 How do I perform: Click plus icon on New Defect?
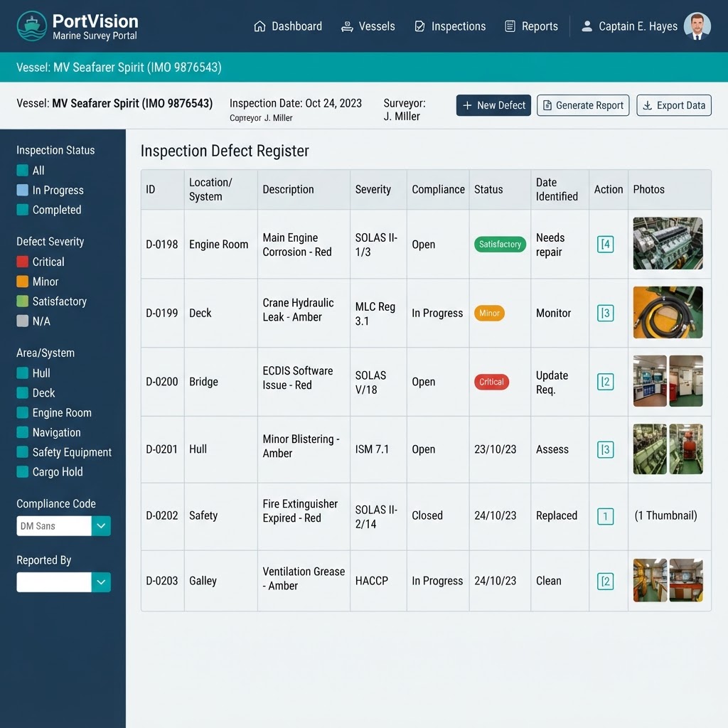tap(467, 105)
